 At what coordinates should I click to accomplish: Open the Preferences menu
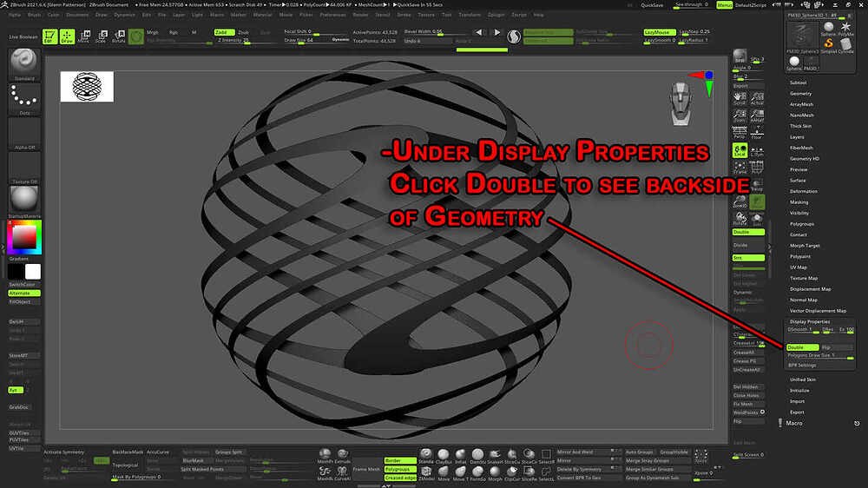pyautogui.click(x=332, y=15)
